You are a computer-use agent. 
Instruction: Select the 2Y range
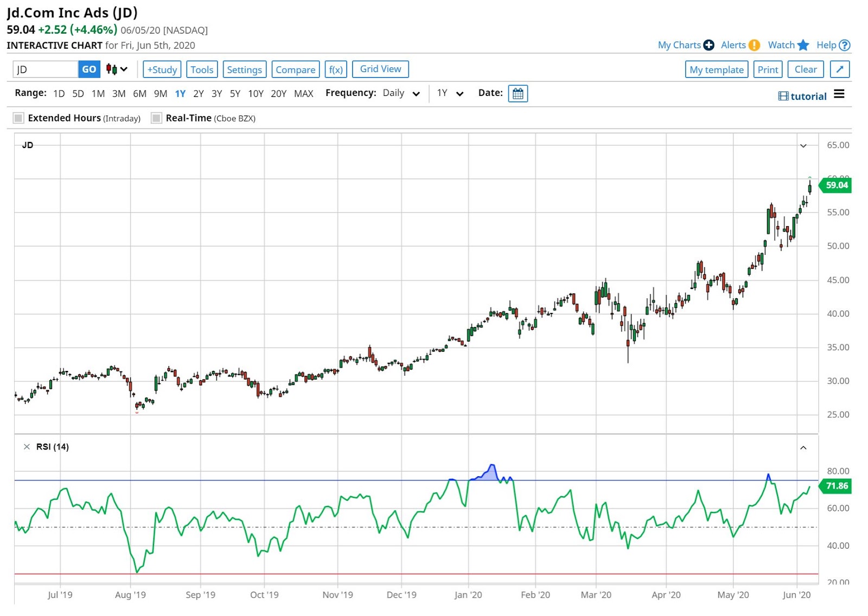click(199, 94)
